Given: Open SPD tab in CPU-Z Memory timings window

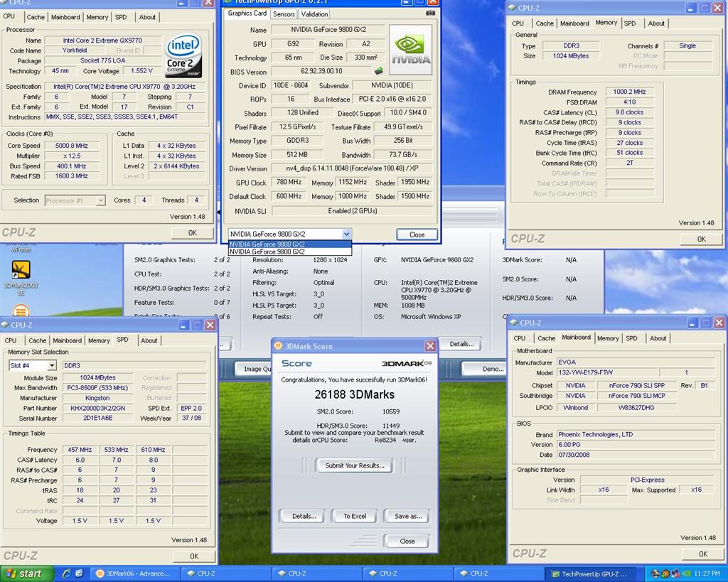Looking at the screenshot, I should click(630, 23).
